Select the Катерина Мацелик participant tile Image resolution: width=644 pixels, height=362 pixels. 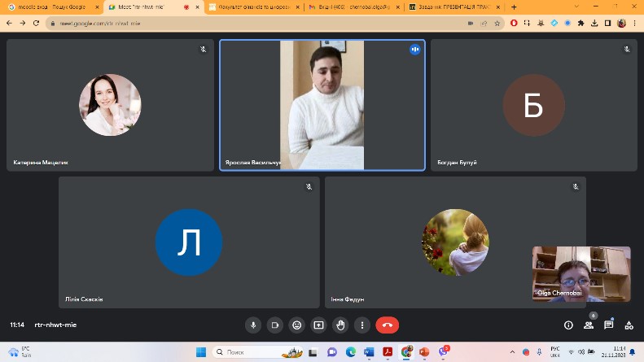coord(110,105)
